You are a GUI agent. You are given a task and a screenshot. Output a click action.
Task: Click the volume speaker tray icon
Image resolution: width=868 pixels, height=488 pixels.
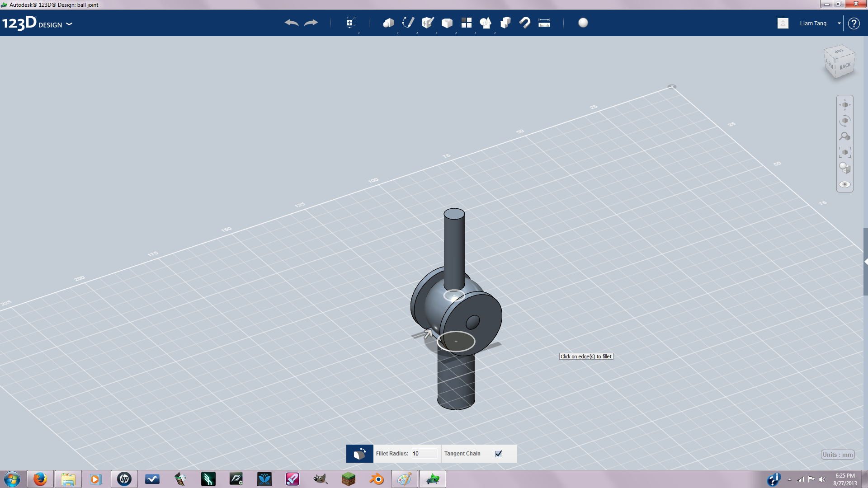pos(822,479)
